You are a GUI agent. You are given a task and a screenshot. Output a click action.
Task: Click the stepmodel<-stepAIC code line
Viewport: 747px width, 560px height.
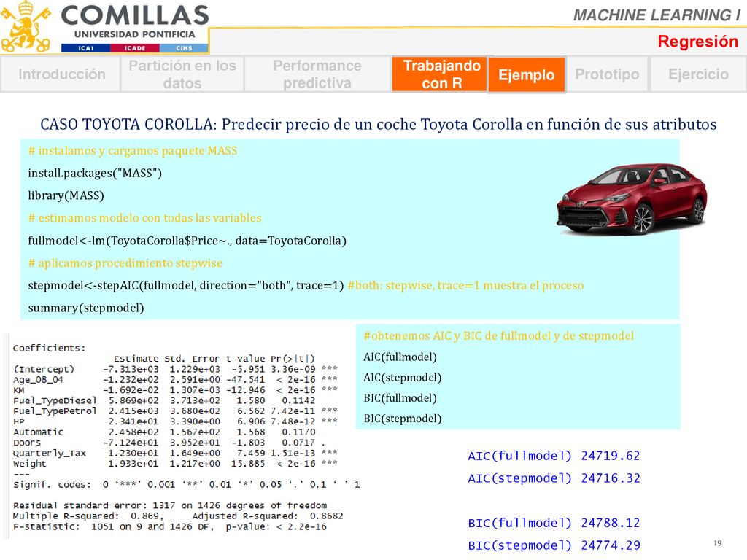point(186,285)
